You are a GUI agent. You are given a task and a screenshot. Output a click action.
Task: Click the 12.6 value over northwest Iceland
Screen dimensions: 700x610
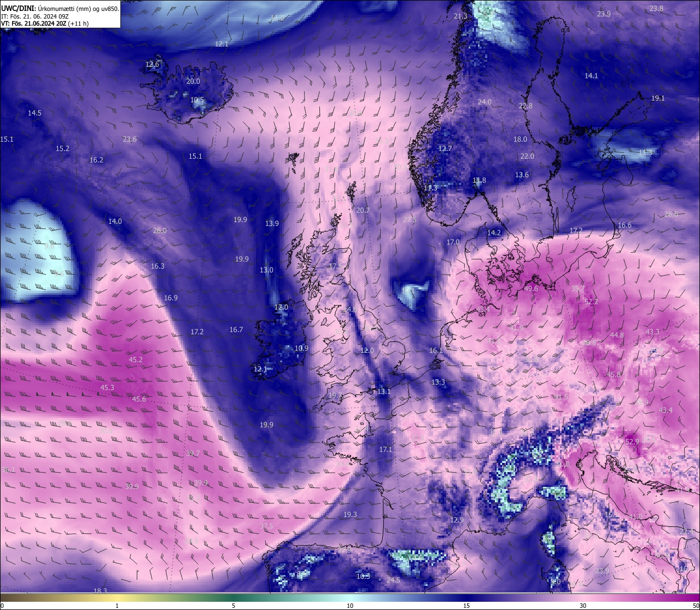pyautogui.click(x=152, y=65)
